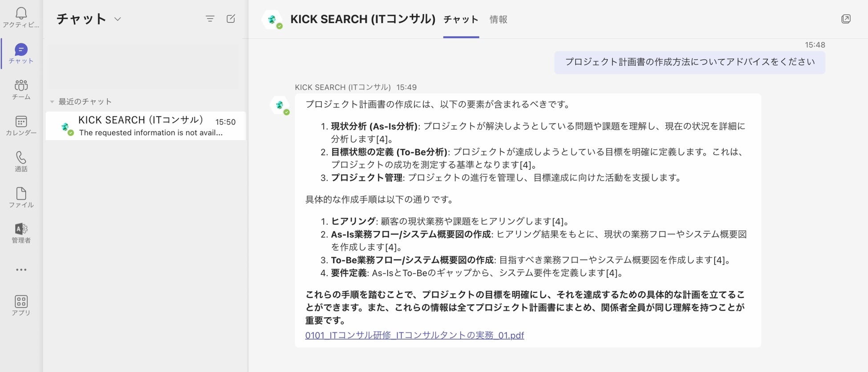Switch to the 情報 tab
Viewport: 868px width, 372px height.
[x=498, y=20]
